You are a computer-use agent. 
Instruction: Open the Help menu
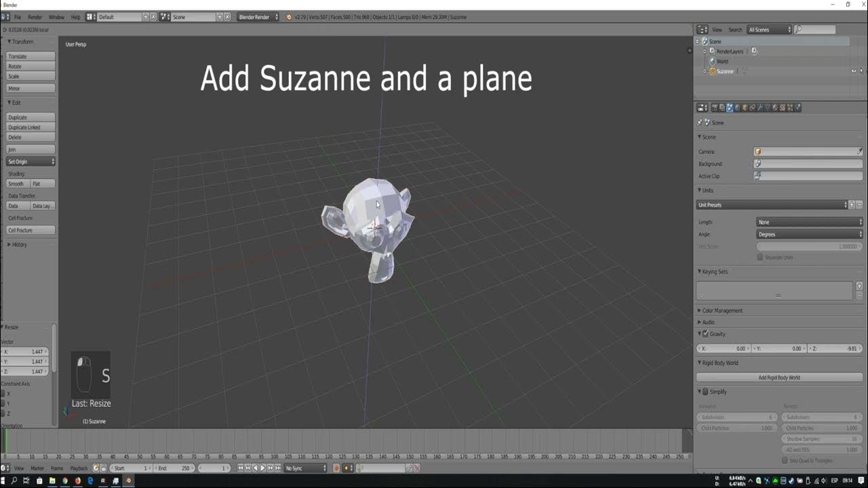(75, 17)
